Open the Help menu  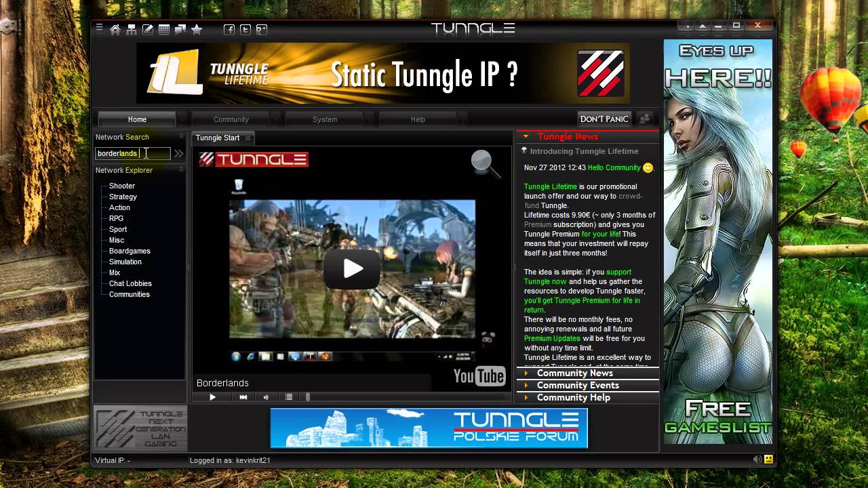(418, 119)
